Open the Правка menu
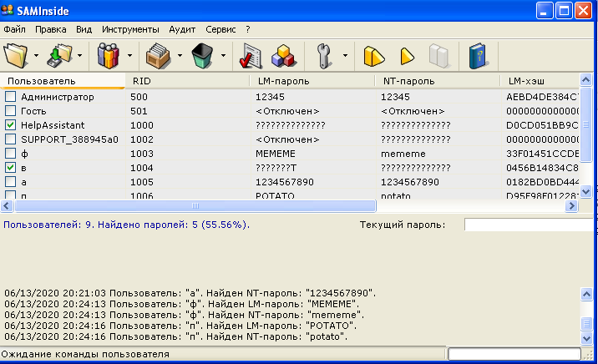598x364 pixels. [x=51, y=29]
